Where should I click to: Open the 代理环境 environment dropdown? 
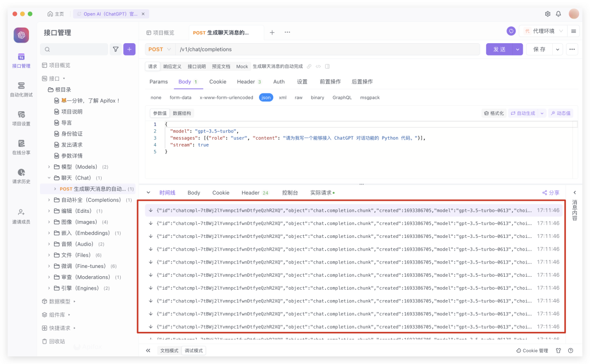pyautogui.click(x=543, y=31)
